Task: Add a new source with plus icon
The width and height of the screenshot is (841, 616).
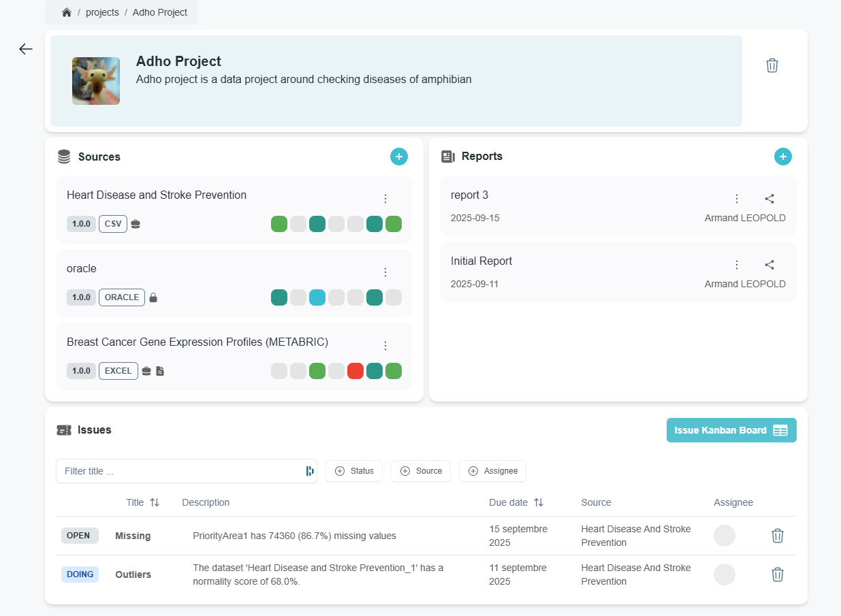Action: (399, 157)
